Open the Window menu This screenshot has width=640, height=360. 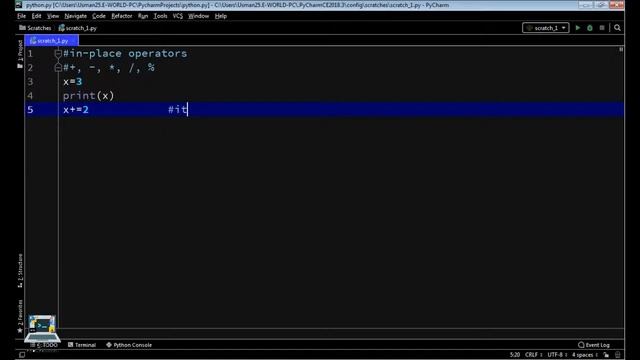tap(198, 16)
